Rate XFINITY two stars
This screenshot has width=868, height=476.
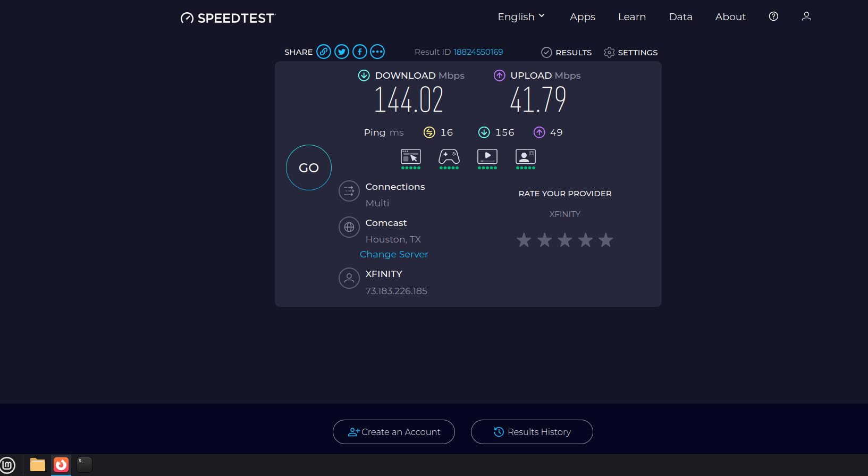[x=544, y=240]
